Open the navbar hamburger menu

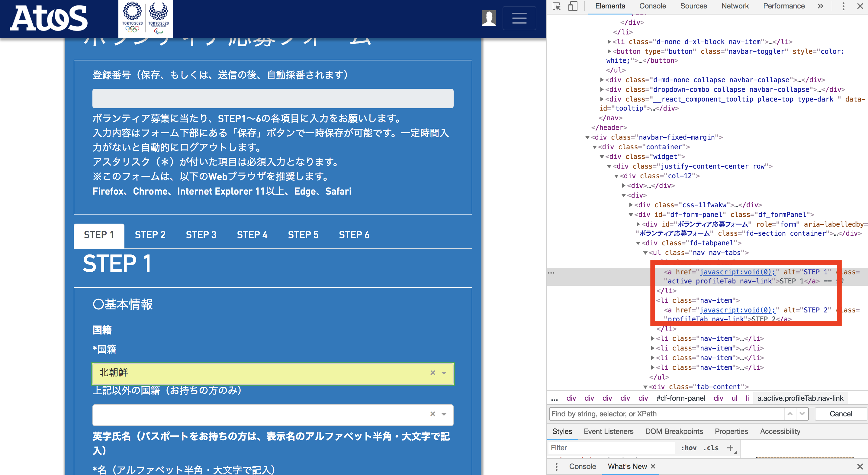519,18
